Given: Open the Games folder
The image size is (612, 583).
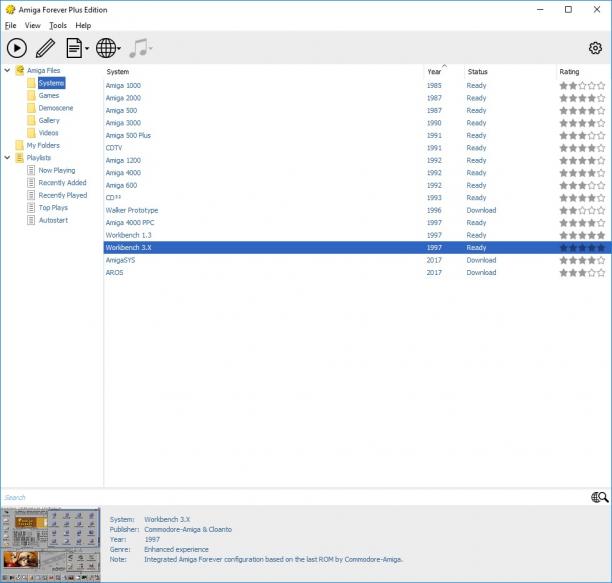Looking at the screenshot, I should [x=49, y=96].
